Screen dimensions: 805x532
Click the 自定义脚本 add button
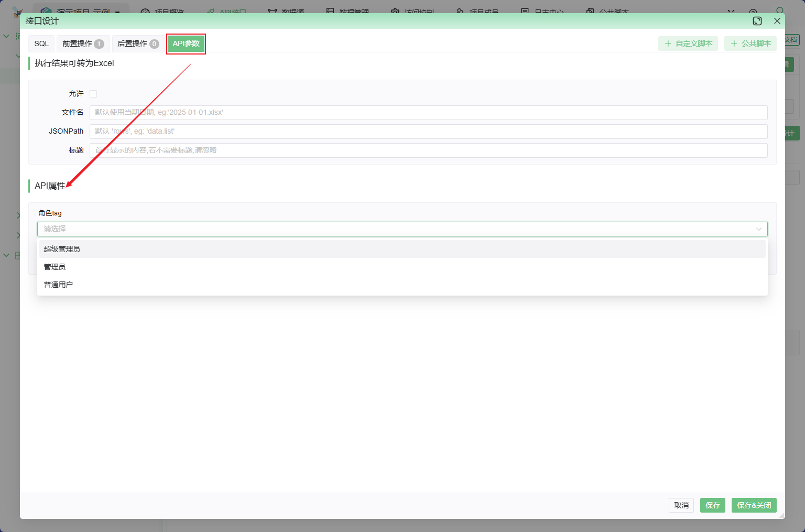tap(688, 44)
